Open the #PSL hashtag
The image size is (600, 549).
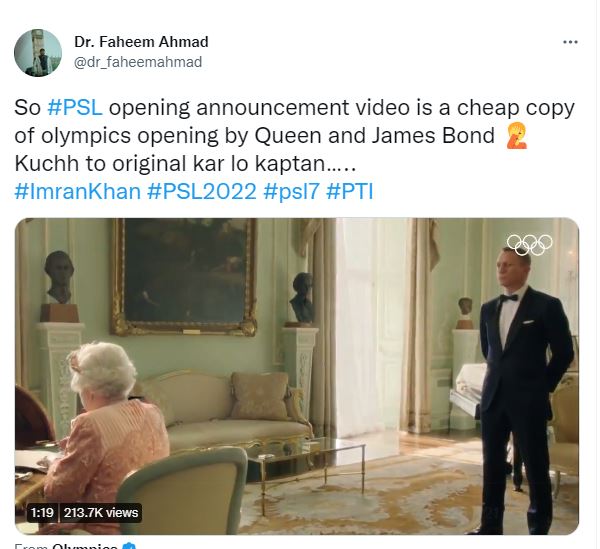pos(75,108)
